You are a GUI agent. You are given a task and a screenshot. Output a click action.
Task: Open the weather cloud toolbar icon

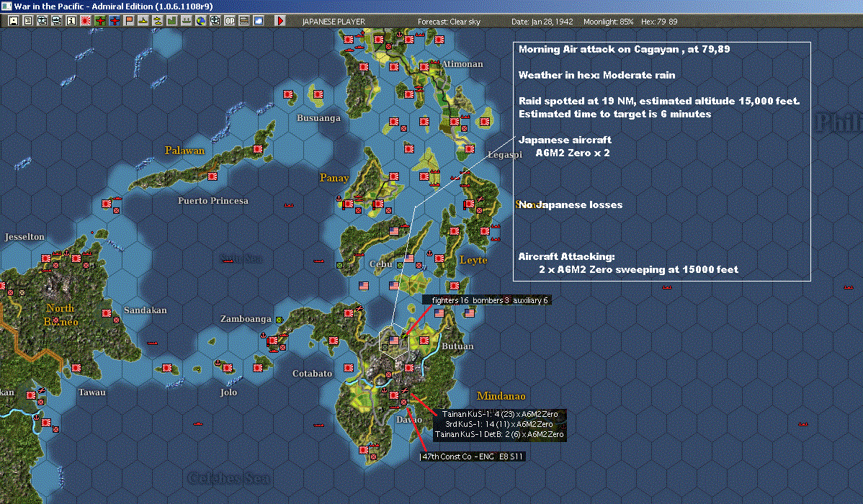(258, 21)
